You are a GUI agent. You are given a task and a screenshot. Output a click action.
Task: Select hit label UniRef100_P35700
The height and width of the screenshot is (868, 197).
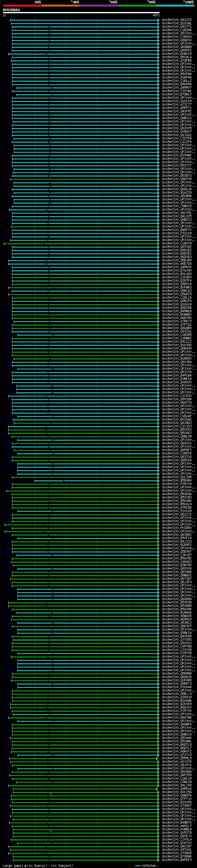(177, 711)
